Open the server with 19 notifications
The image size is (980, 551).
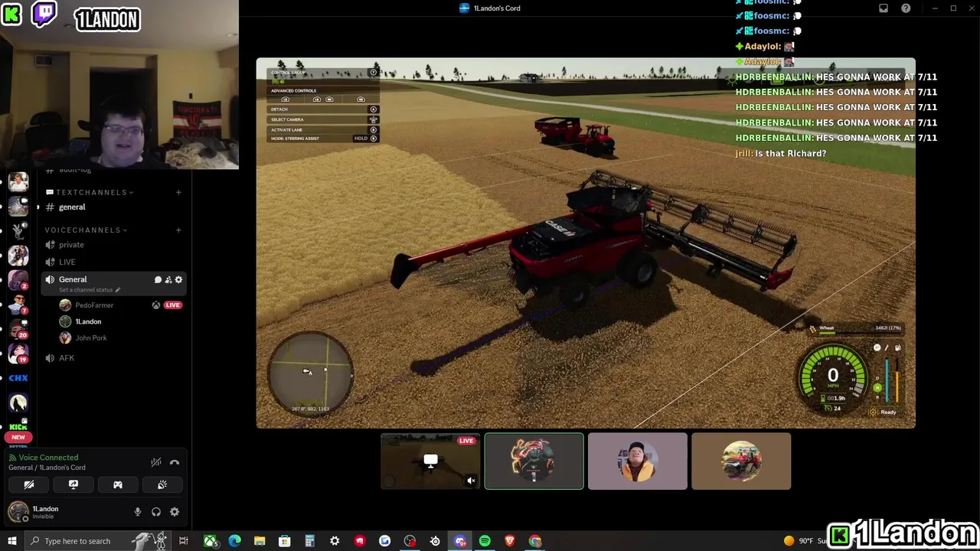[18, 352]
